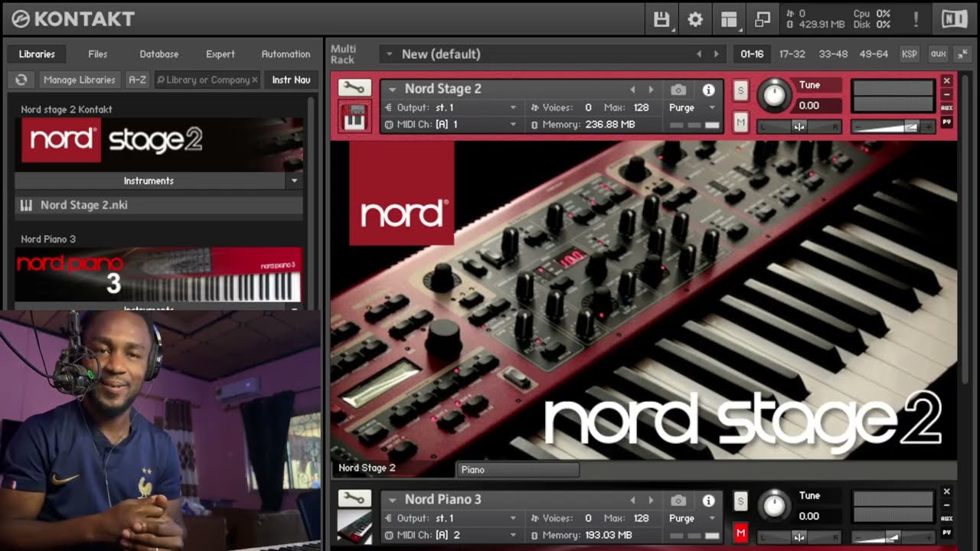
Task: Go to next multi in rack header
Action: 717,54
